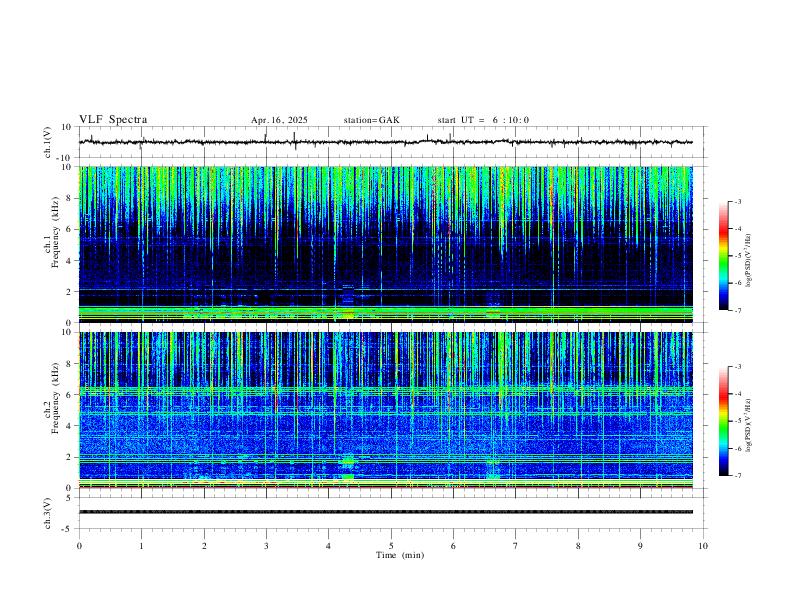The width and height of the screenshot is (792, 612).
Task: Click the ch.1 colorbar "log(PSD)(V²/Hz)" label
Action: point(749,261)
